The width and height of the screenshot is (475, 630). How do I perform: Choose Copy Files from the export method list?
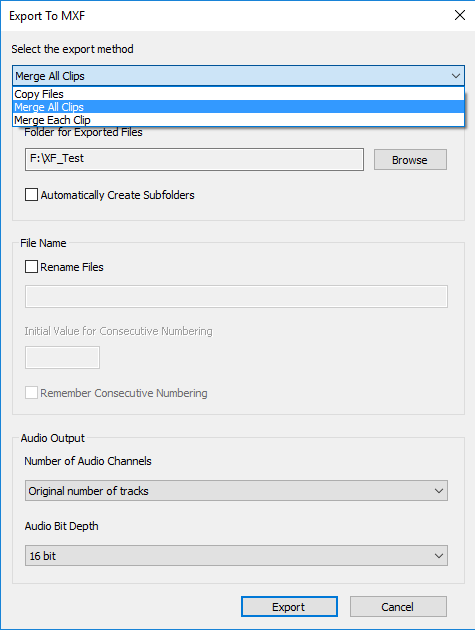click(238, 94)
